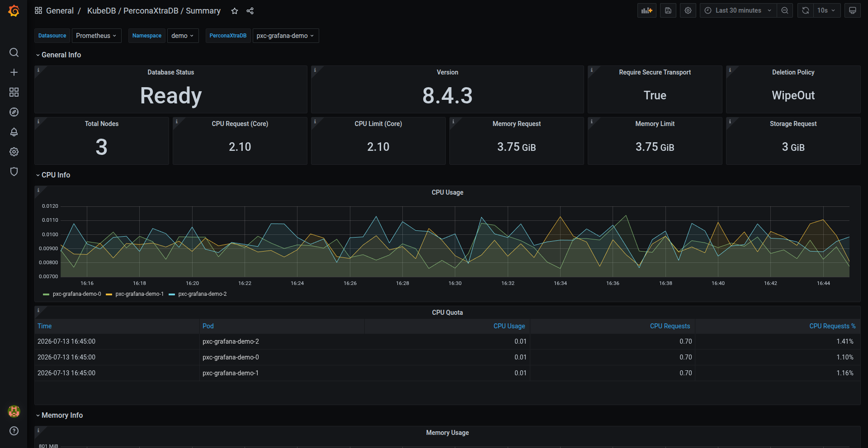This screenshot has height=448, width=868.
Task: Click the General folder breadcrumb
Action: [x=60, y=11]
